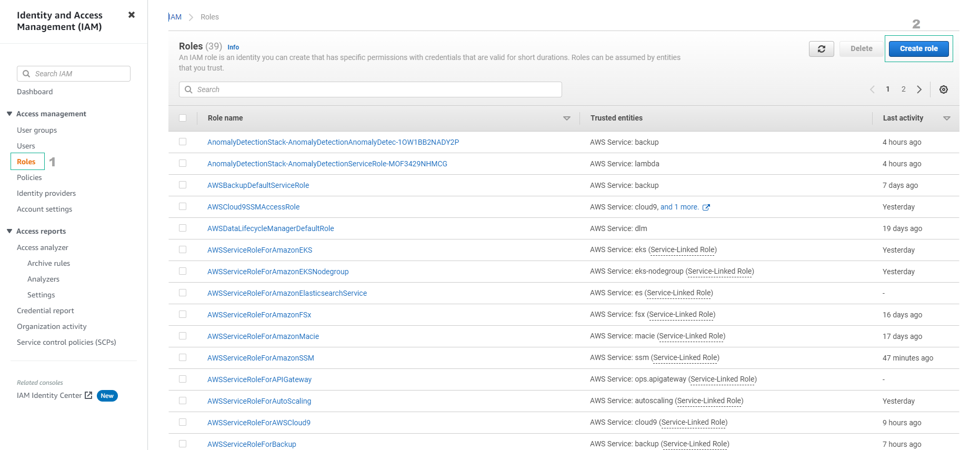Click the magnifier in roles search box

click(188, 89)
